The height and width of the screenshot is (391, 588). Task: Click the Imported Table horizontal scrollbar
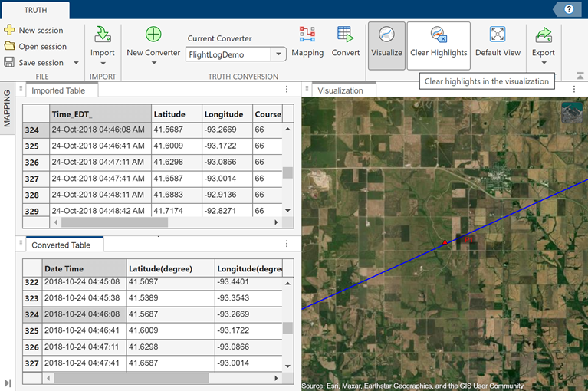(x=115, y=222)
